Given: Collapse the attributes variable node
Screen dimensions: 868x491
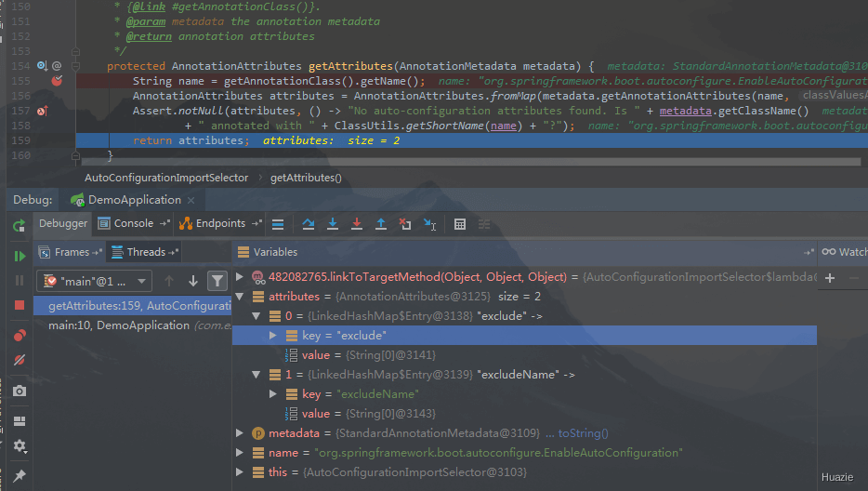Looking at the screenshot, I should pyautogui.click(x=240, y=297).
